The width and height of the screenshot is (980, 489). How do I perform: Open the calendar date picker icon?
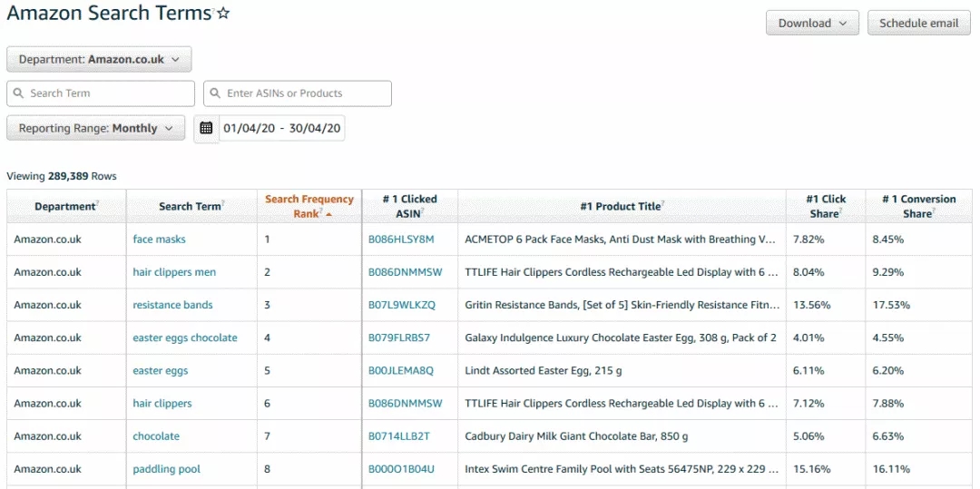[206, 128]
